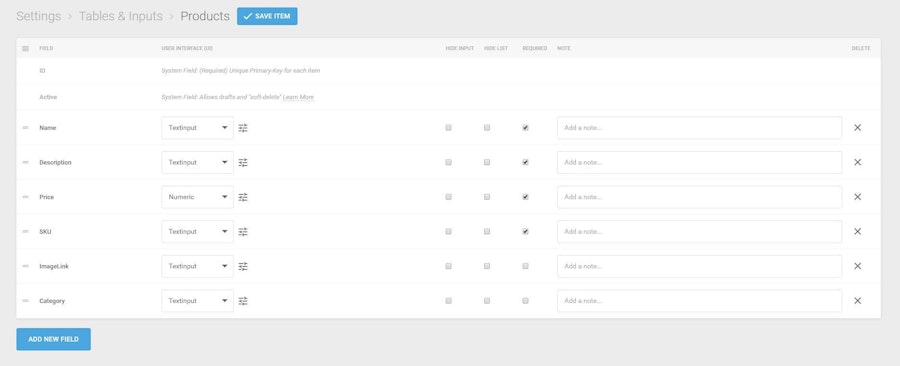Uncheck Required for the Description field
Image resolution: width=900 pixels, height=366 pixels.
click(525, 162)
